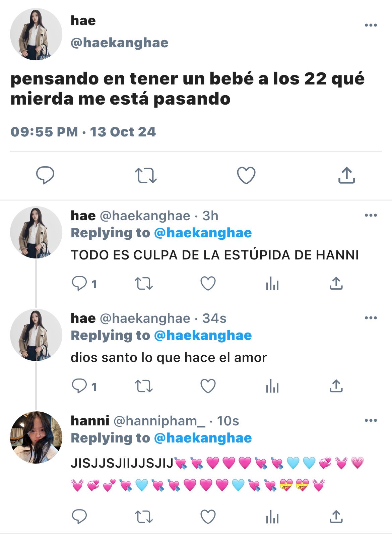
Task: Open more options on the 34s reply
Action: (x=371, y=318)
